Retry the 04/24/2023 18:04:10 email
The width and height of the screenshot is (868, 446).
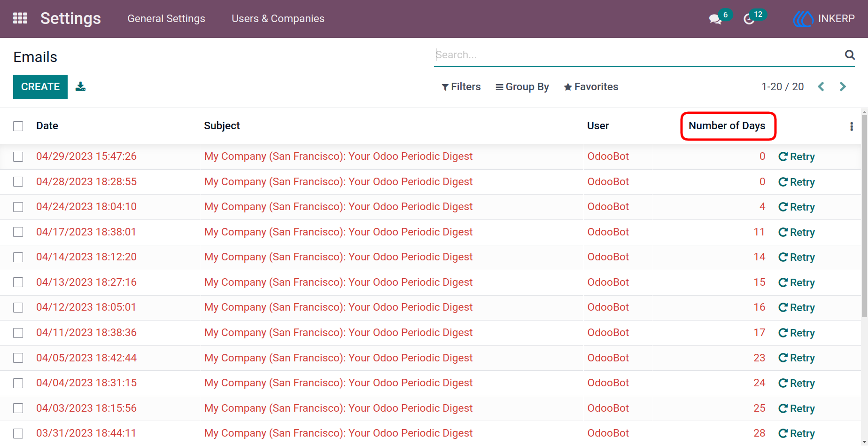pyautogui.click(x=797, y=207)
